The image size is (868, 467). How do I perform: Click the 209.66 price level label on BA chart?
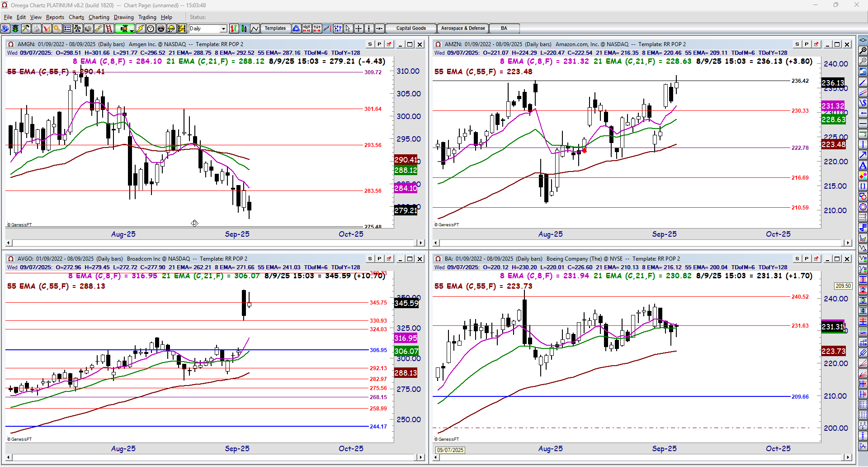[x=800, y=397]
